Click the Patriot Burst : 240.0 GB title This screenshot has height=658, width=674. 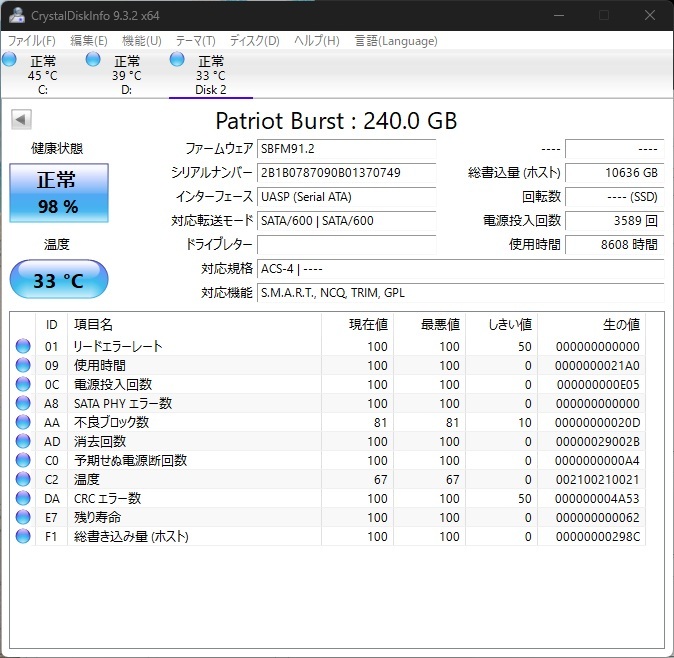coord(336,120)
